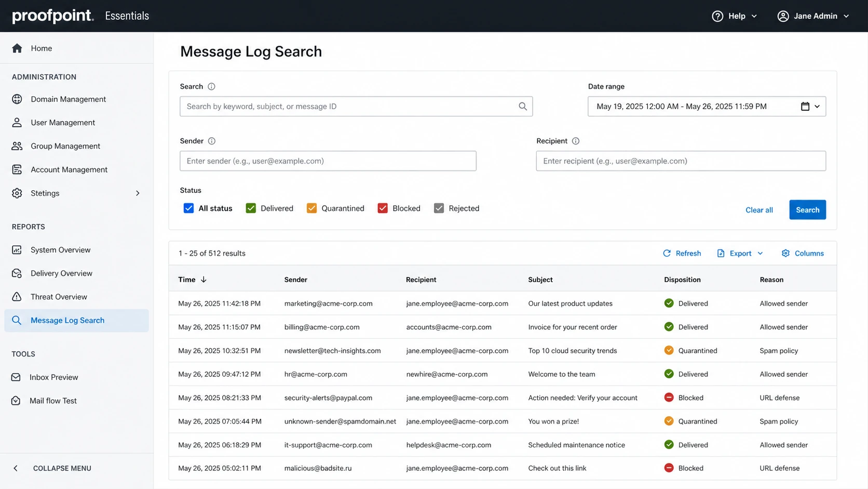The image size is (868, 489).
Task: Click the Clear all link
Action: point(759,210)
